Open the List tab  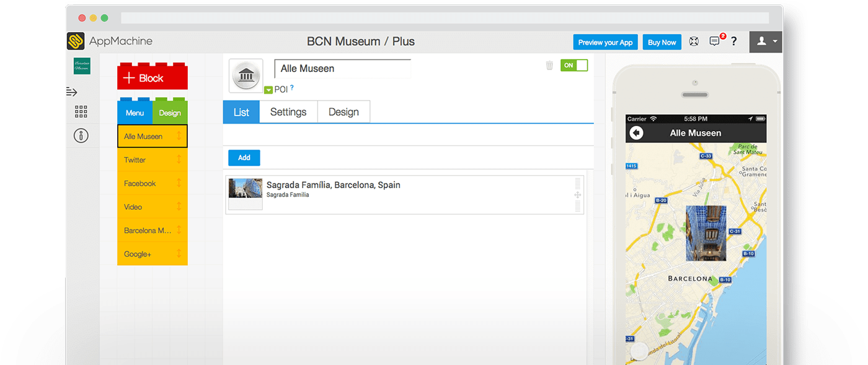coord(241,112)
